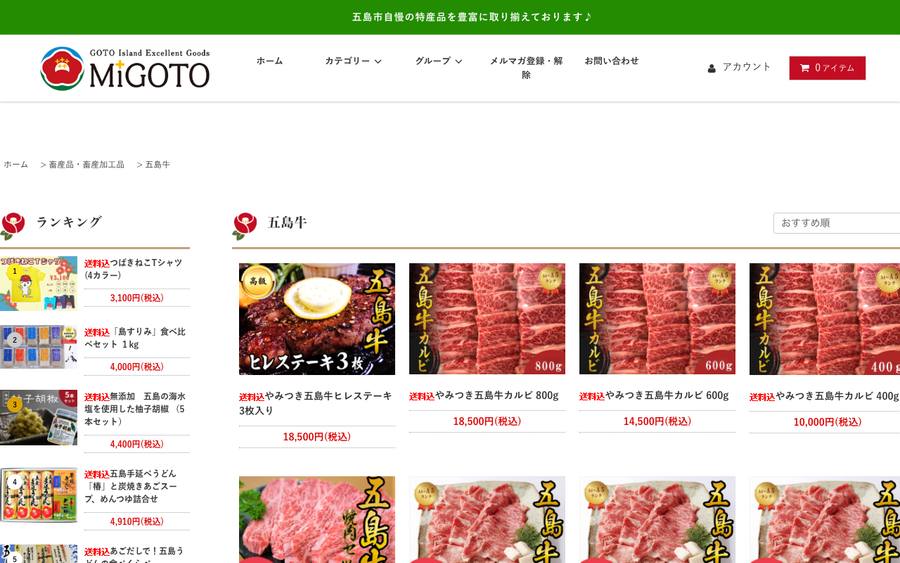900x563 pixels.
Task: Open やみつき五島牛ヒレステーキ3枚入り link
Action: (x=315, y=403)
